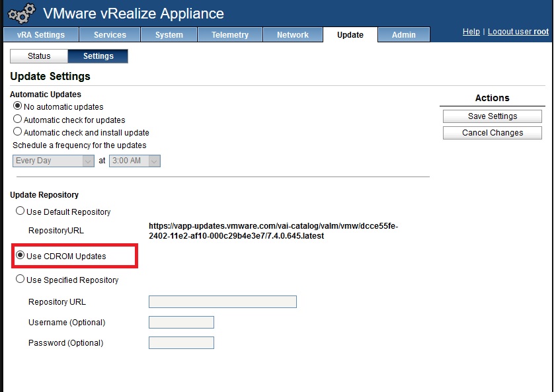This screenshot has height=392, width=554.
Task: Open the Every Day frequency dropdown
Action: (54, 161)
